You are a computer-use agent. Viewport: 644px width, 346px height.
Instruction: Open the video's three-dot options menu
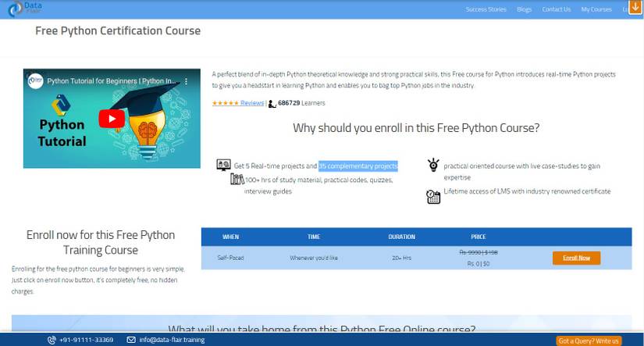[186, 81]
